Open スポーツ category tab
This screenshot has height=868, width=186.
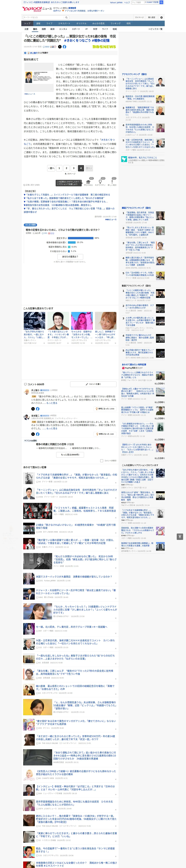(76, 29)
